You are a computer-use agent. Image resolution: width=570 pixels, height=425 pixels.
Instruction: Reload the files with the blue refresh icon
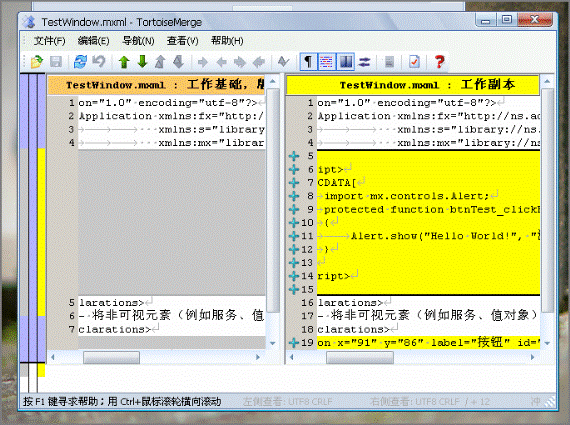[x=80, y=62]
